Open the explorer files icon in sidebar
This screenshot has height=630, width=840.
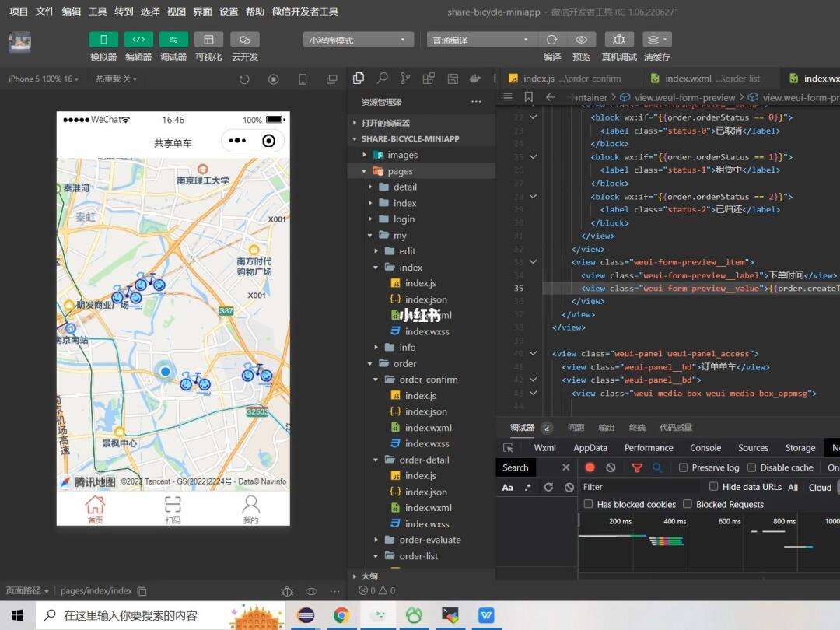coord(359,79)
